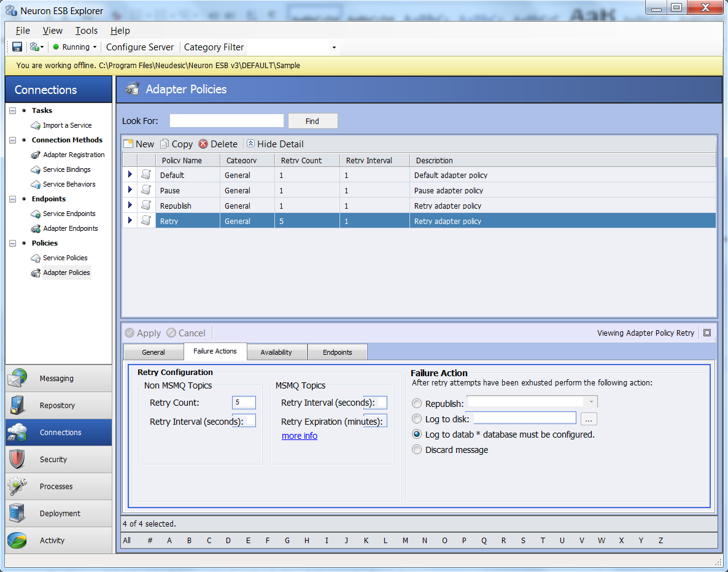Screen dimensions: 728x572
Task: Open the Security section icon
Action: click(x=16, y=459)
